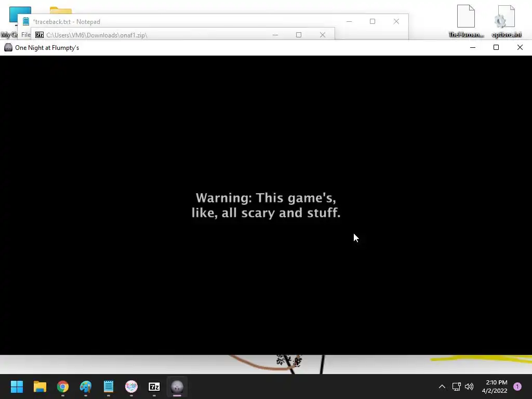Show hidden system tray icons
Screen dimensions: 532x399
(442, 387)
